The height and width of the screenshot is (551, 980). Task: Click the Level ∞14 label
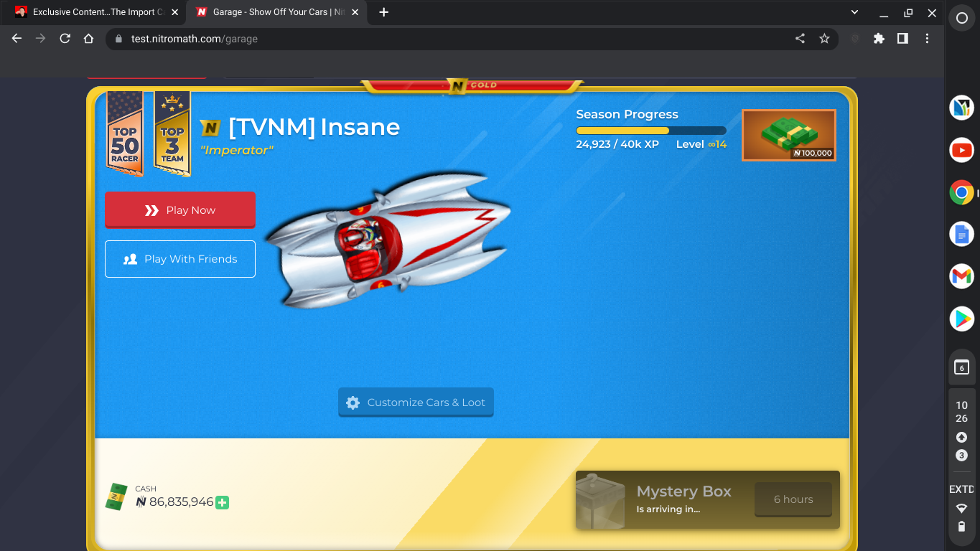701,144
